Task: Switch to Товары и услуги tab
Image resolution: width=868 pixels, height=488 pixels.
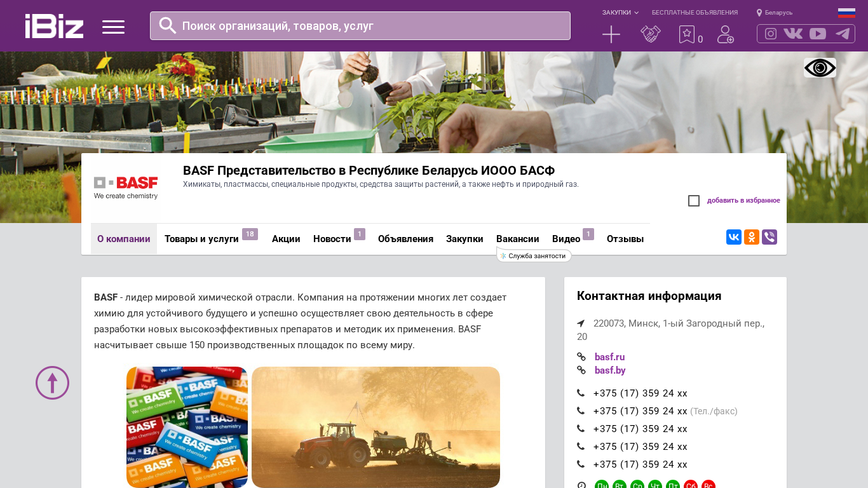Action: (x=201, y=239)
